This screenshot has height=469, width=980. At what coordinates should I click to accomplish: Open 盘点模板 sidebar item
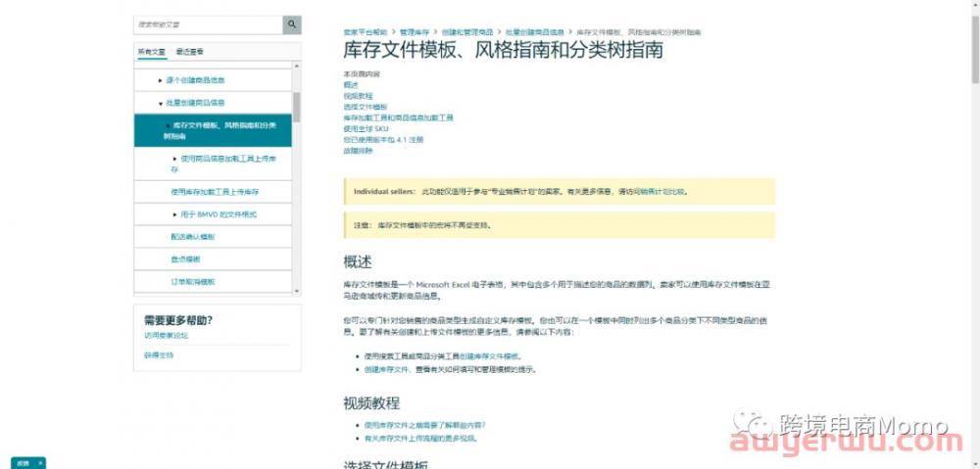(185, 259)
